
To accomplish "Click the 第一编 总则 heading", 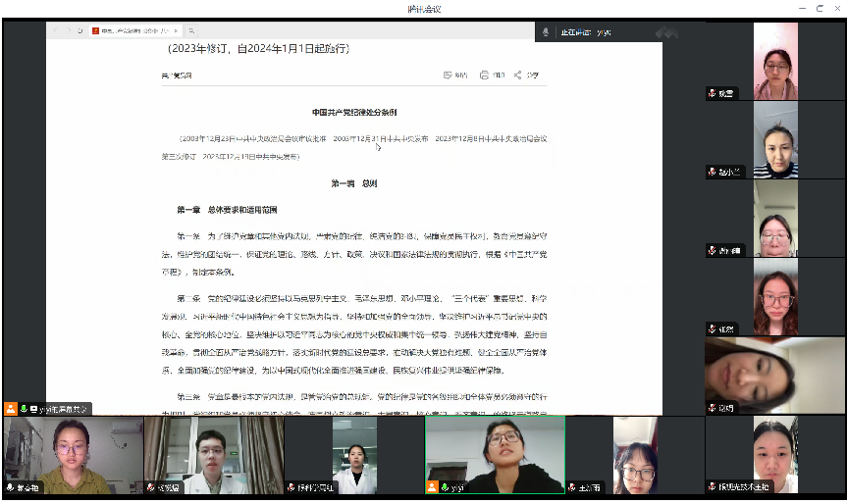I will tap(354, 183).
